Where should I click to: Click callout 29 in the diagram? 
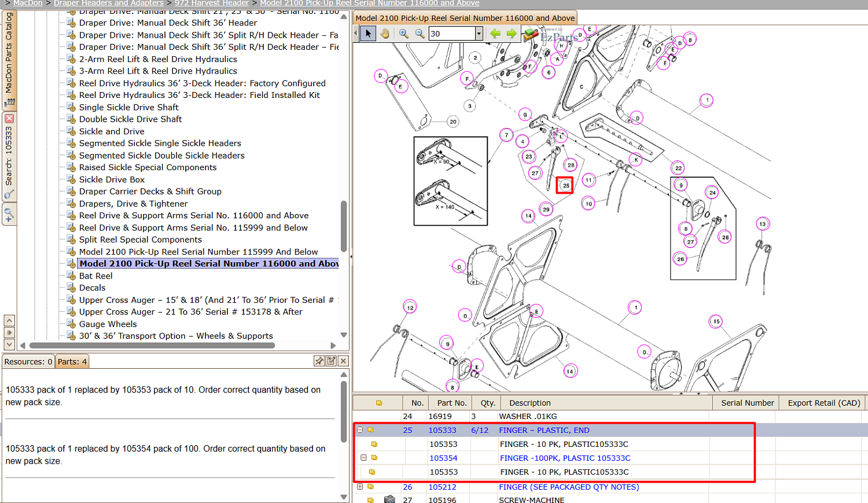pyautogui.click(x=546, y=209)
